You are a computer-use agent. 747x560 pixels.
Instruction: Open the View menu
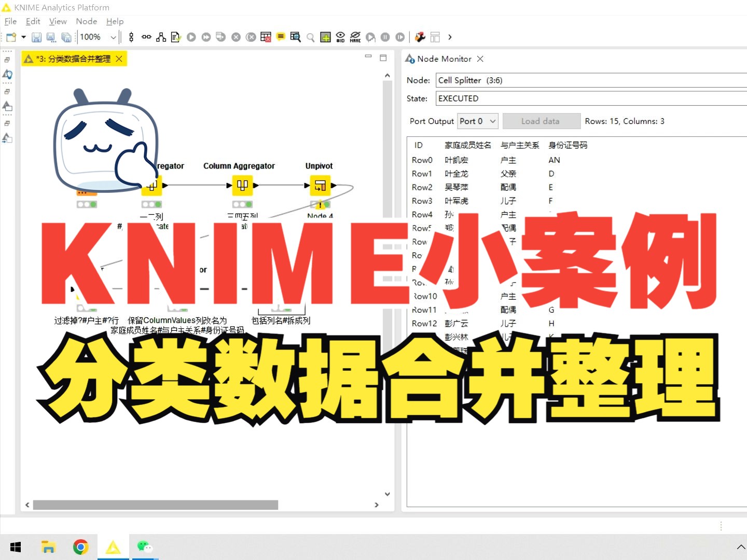tap(58, 21)
